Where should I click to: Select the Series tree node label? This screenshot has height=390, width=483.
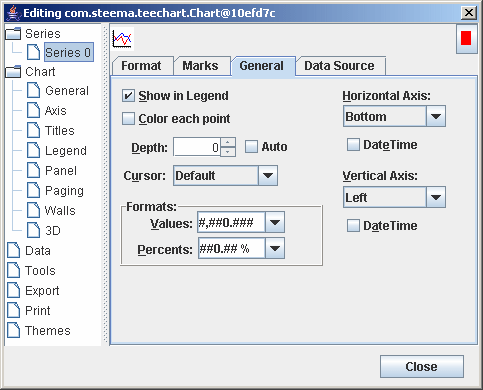[x=43, y=34]
